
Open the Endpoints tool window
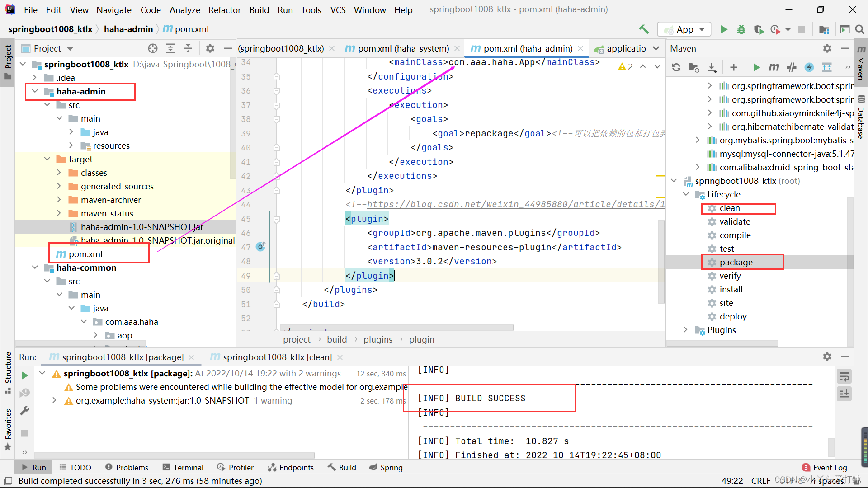[291, 467]
